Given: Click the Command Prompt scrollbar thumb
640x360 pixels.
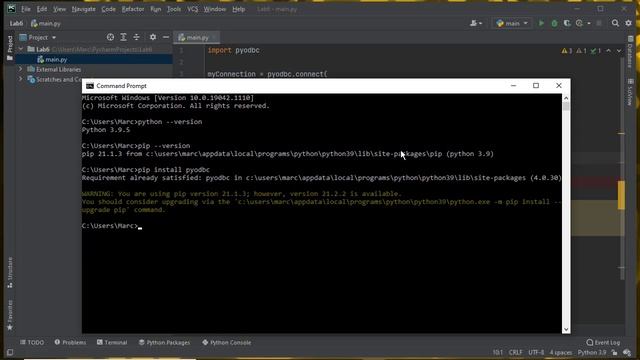Looking at the screenshot, I should pyautogui.click(x=566, y=107).
